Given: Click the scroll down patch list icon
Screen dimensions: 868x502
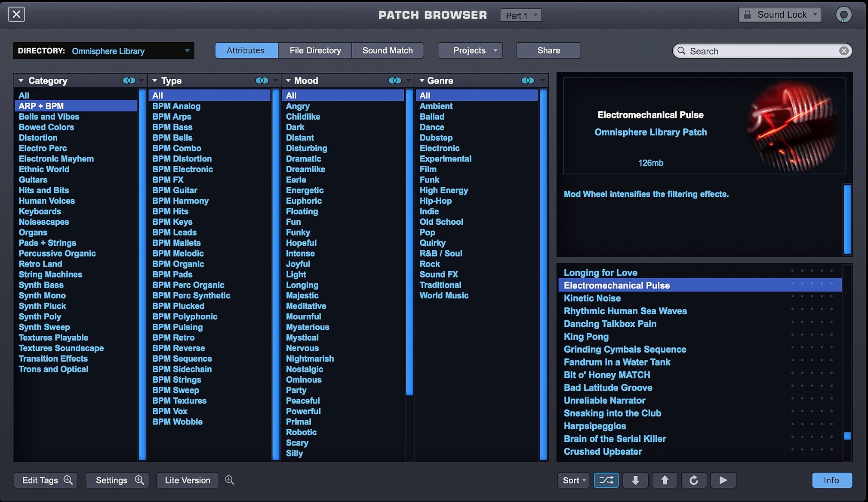Looking at the screenshot, I should (635, 480).
